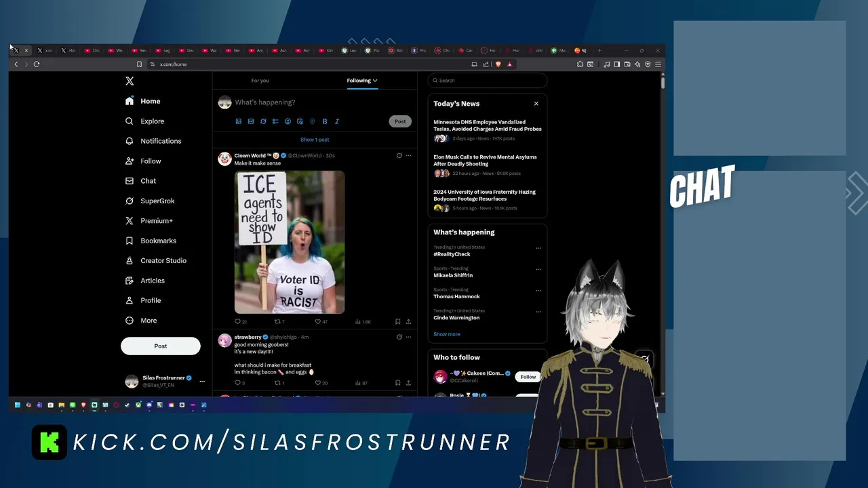
Task: Click the X logo in sidebar
Action: (x=130, y=81)
